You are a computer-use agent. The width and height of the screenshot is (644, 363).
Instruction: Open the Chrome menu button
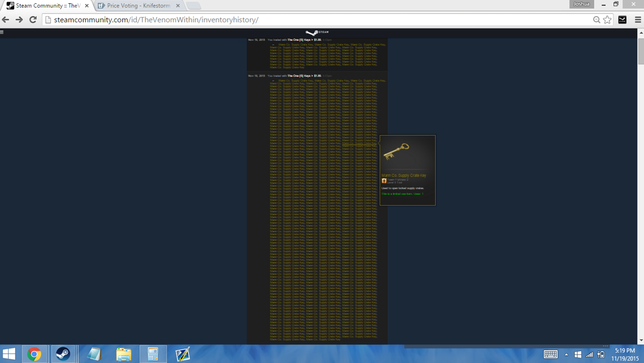(x=638, y=20)
